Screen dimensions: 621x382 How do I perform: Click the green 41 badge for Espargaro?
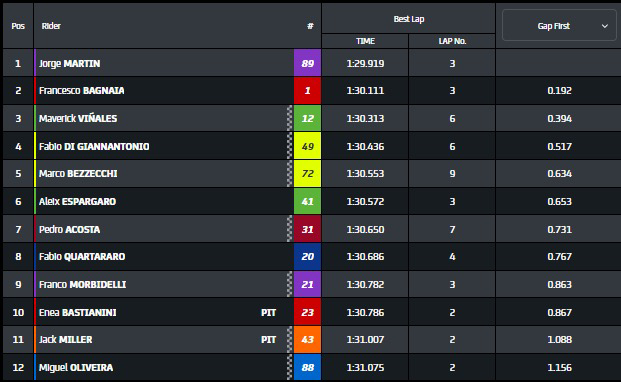click(307, 201)
